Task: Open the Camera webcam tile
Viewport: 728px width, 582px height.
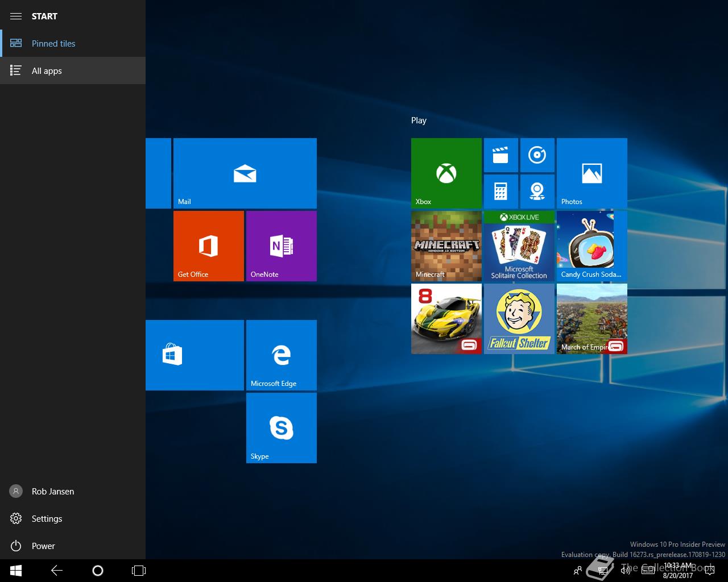Action: point(537,192)
